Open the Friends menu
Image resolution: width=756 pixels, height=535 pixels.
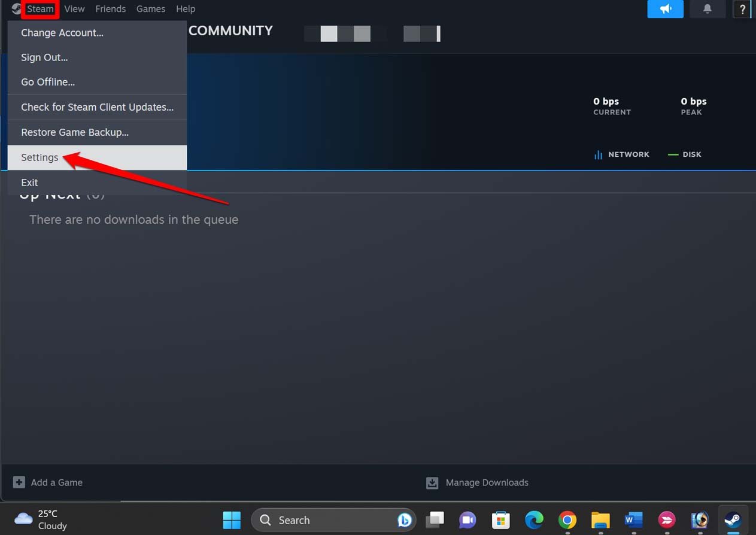coord(110,9)
